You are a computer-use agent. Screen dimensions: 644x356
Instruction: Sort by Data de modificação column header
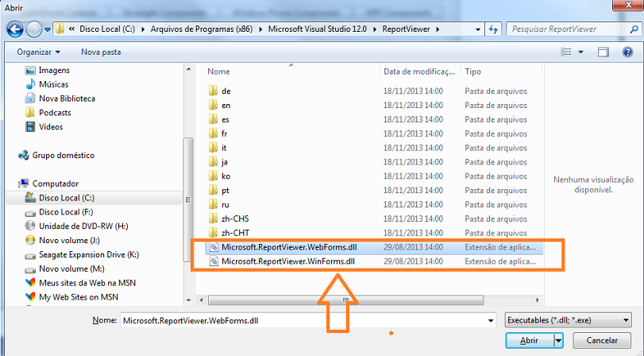point(419,72)
